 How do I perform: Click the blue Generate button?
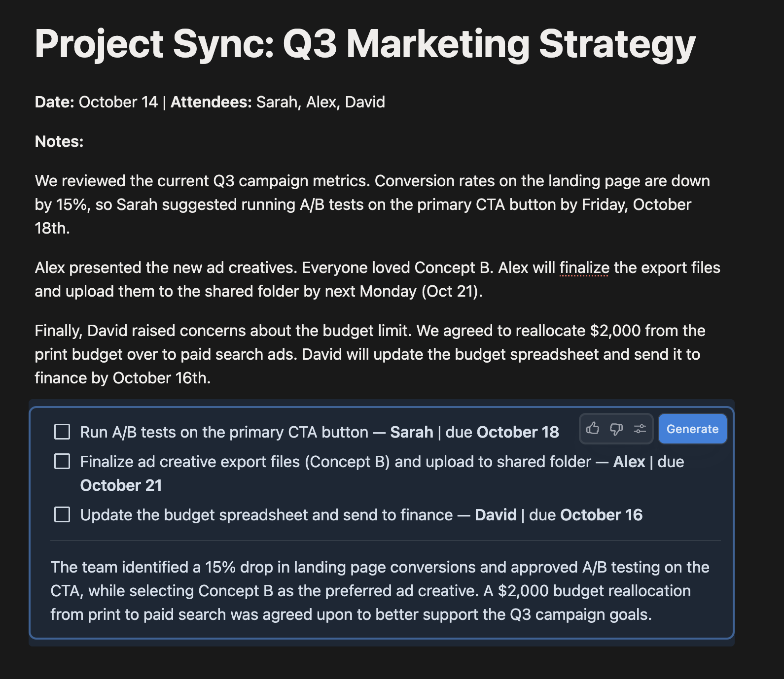(x=692, y=429)
